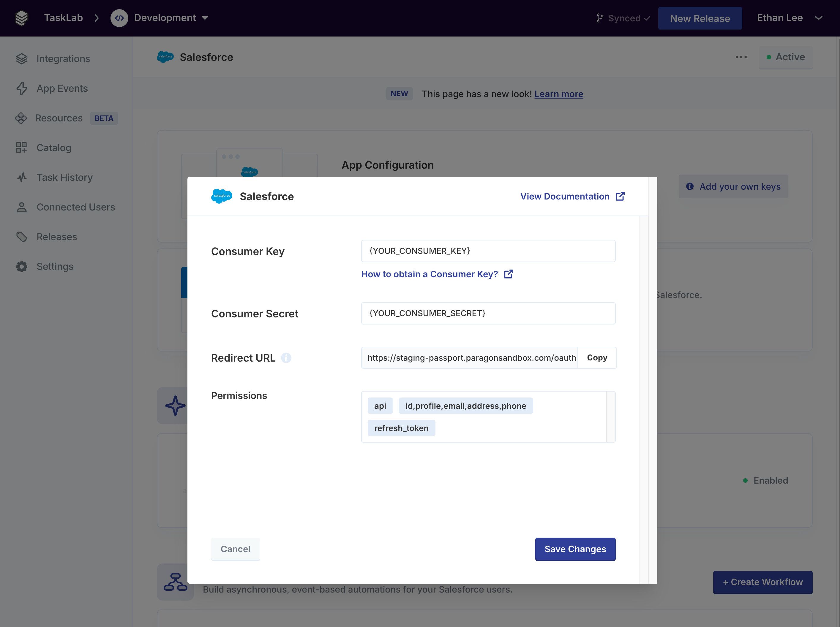Click the New Release button
840x627 pixels.
(x=700, y=18)
